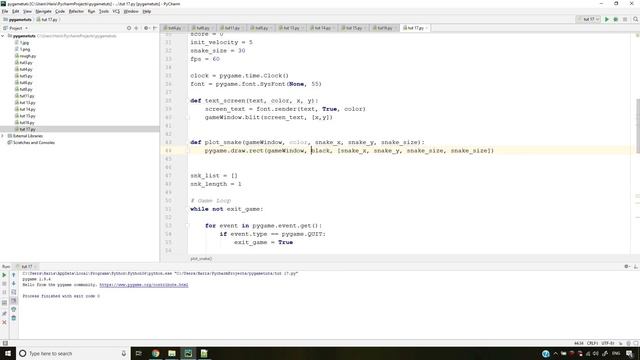Select tut5.py in the project tree
Viewport: 640px width, 360px height.
(x=23, y=76)
